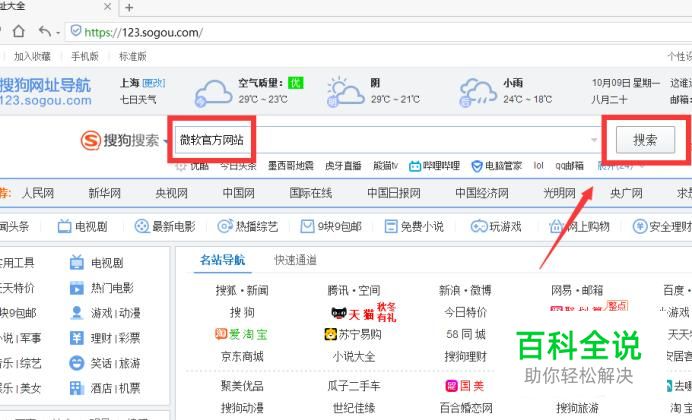Click sidebar 电视剧 TV icon
692x420 pixels.
[77, 262]
